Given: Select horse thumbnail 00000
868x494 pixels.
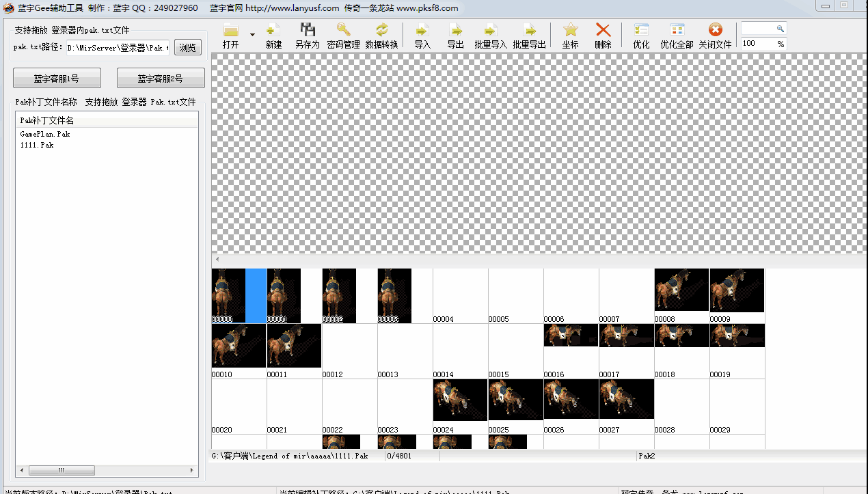Looking at the screenshot, I should pyautogui.click(x=239, y=295).
